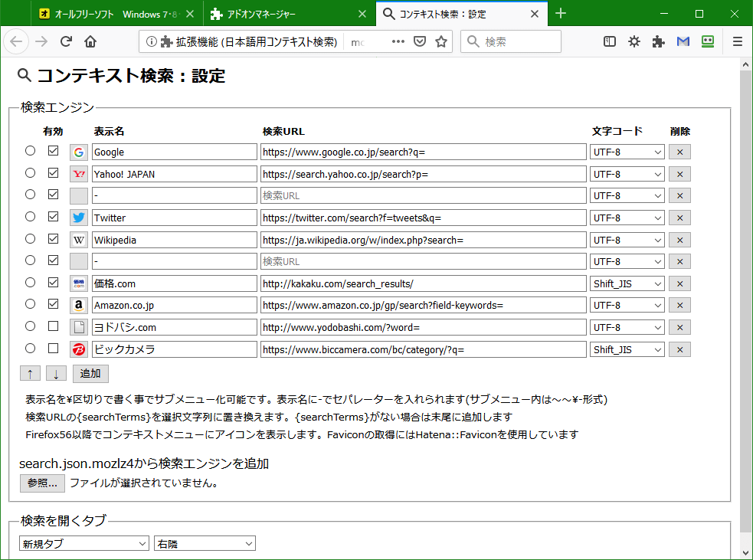The width and height of the screenshot is (753, 560).
Task: Select the Wikipedia row radio button
Action: click(30, 239)
